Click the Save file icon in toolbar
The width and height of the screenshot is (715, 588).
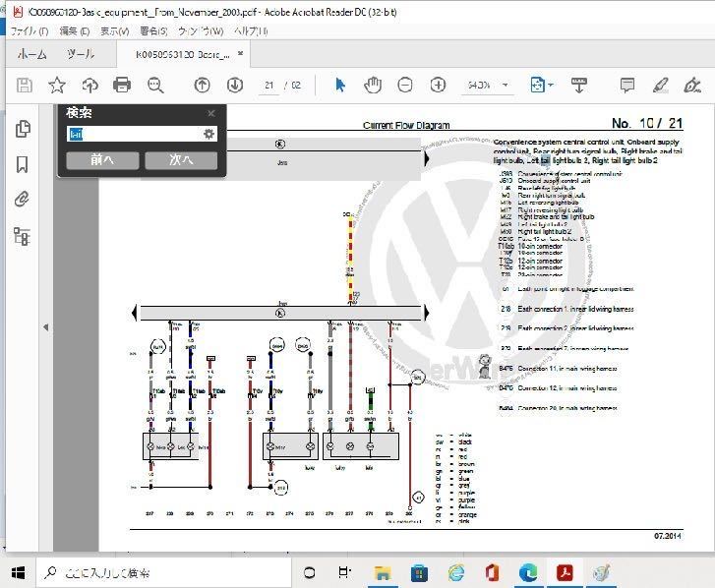pos(25,86)
